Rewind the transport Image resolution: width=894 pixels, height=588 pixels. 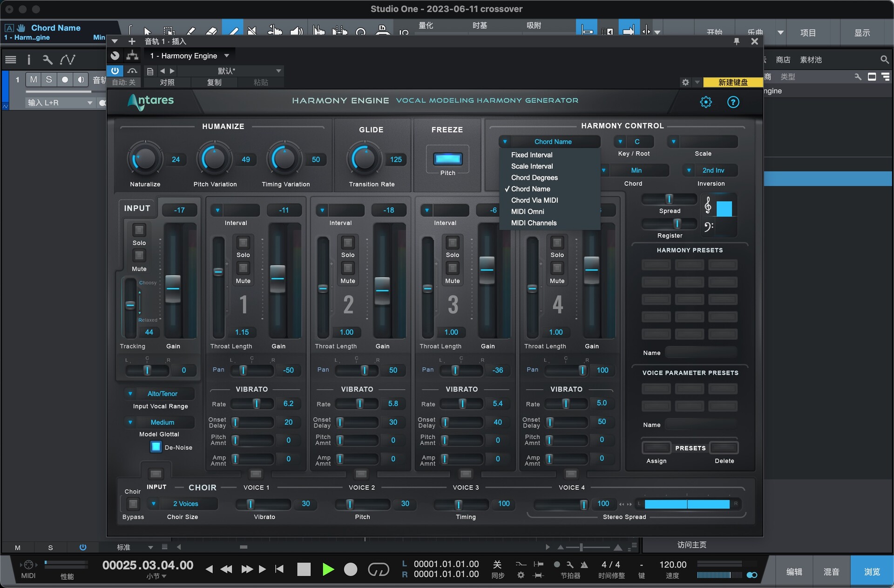pos(226,569)
